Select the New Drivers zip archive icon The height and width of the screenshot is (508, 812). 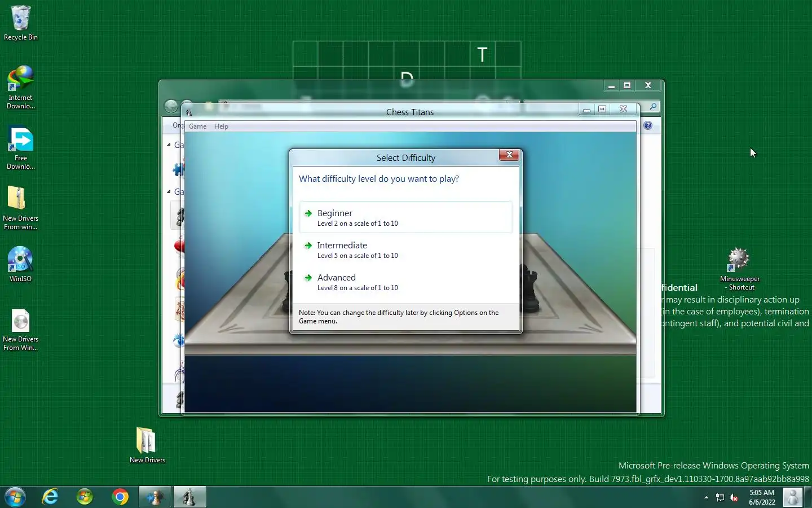point(21,208)
